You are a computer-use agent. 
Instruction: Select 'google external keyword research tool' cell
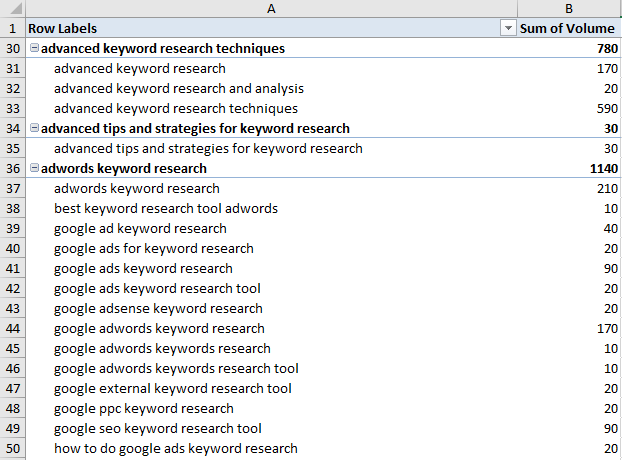click(271, 388)
